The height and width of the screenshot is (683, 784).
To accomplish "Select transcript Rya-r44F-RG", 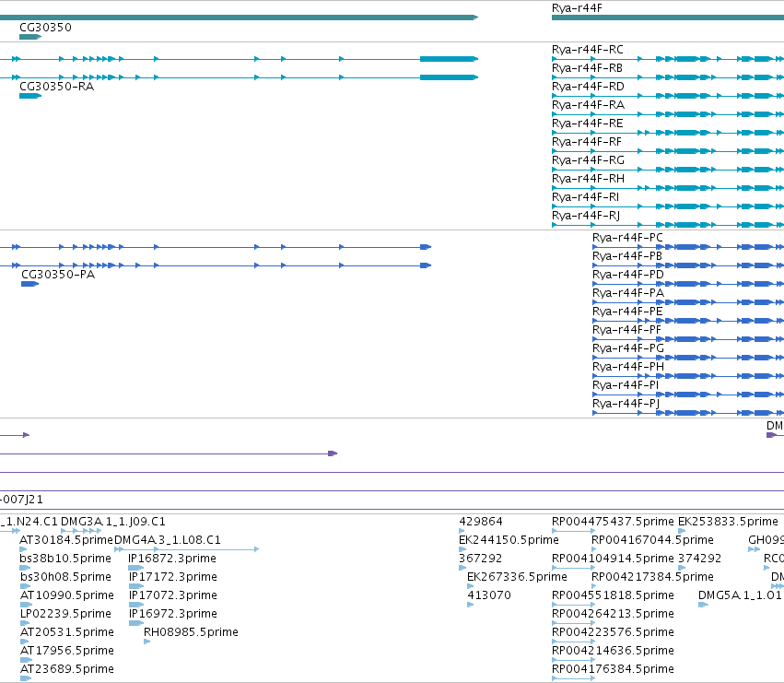I will click(588, 160).
